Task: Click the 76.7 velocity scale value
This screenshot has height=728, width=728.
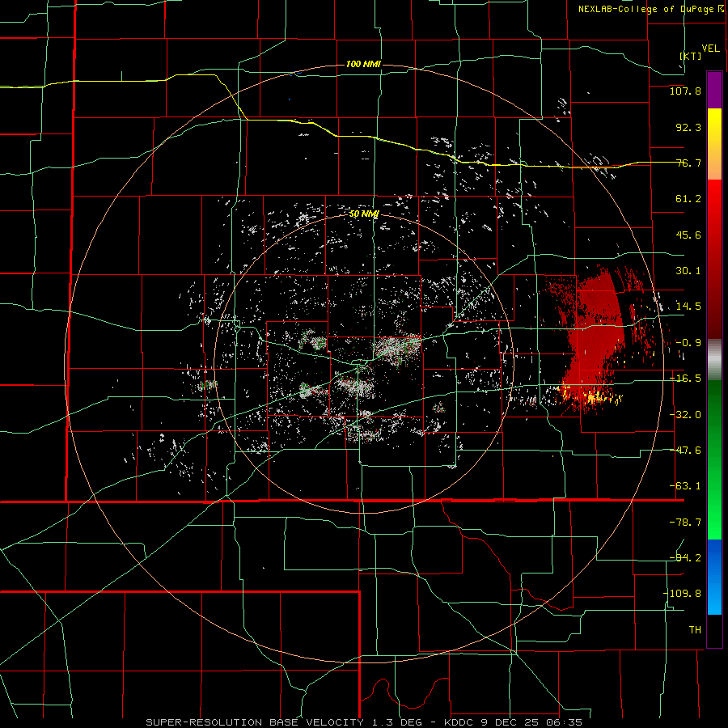Action: click(688, 163)
